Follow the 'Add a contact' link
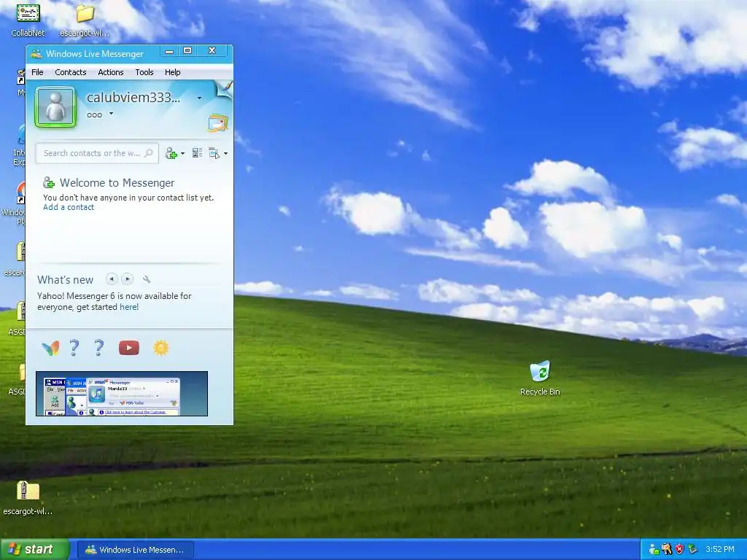Screen dimensions: 747x560 point(69,207)
